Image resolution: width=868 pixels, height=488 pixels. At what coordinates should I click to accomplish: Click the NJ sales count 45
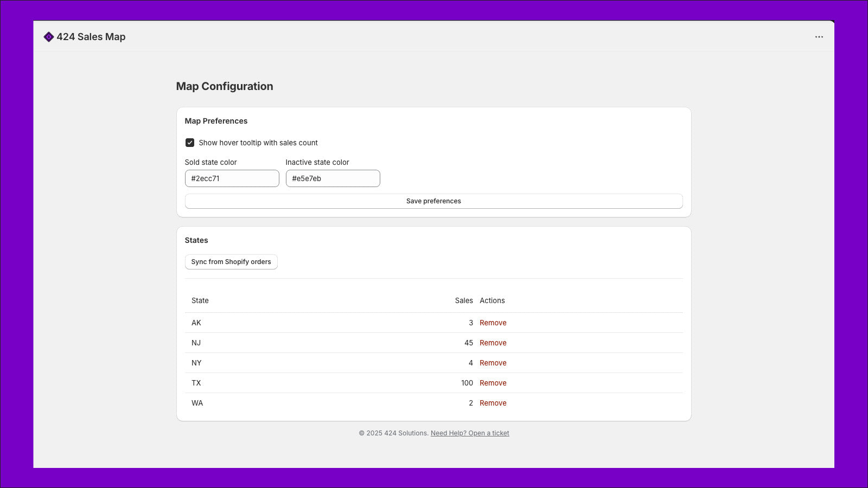tap(468, 343)
